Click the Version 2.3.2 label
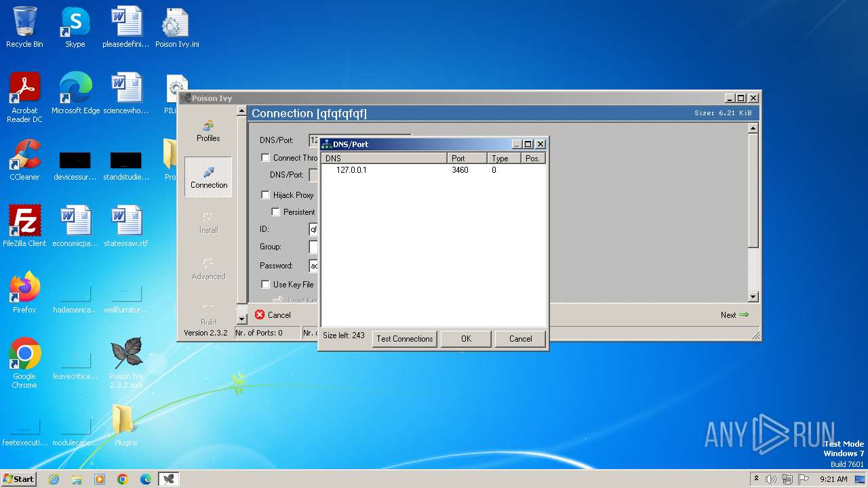This screenshot has height=488, width=868. pyautogui.click(x=205, y=333)
